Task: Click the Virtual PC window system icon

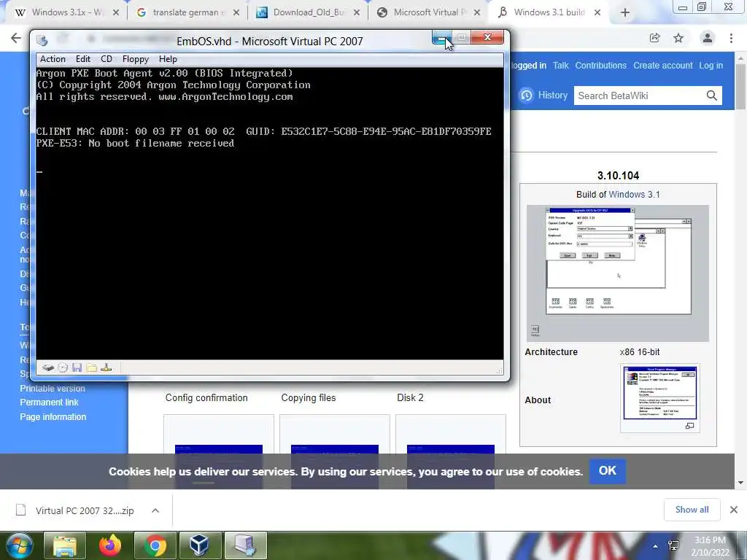Action: (x=42, y=40)
